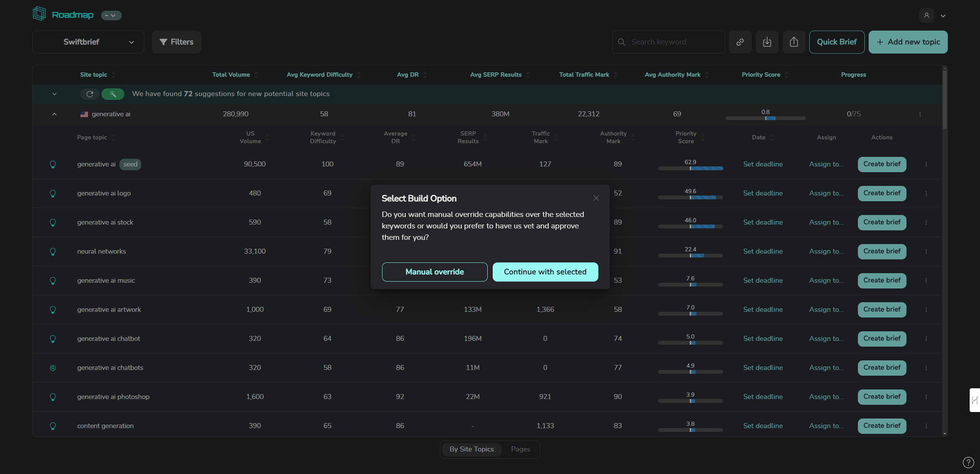Click the magic wand suggestions icon
The image size is (980, 474).
[113, 94]
